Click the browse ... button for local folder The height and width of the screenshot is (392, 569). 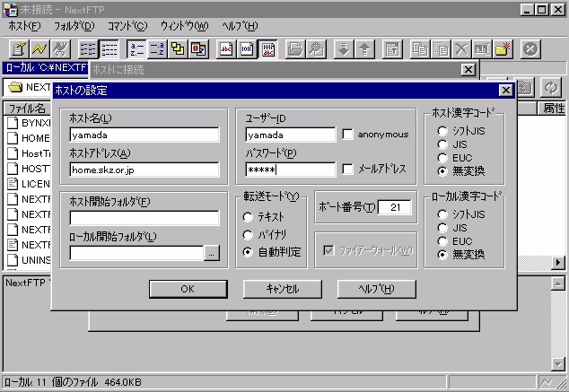212,253
